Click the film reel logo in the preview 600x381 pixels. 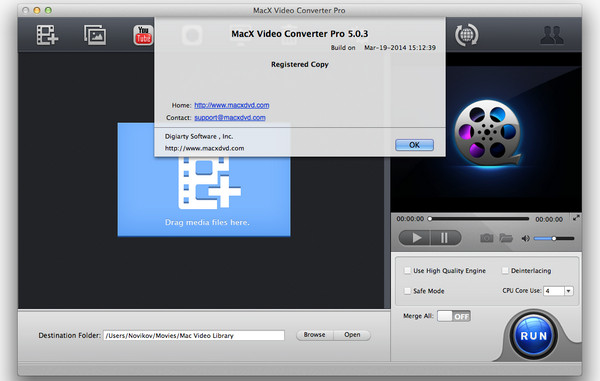coord(487,133)
